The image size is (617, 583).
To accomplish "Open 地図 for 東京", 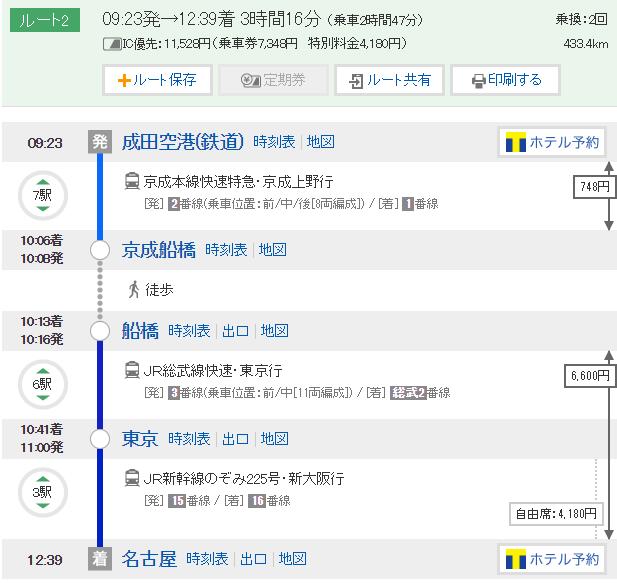I will 275,439.
